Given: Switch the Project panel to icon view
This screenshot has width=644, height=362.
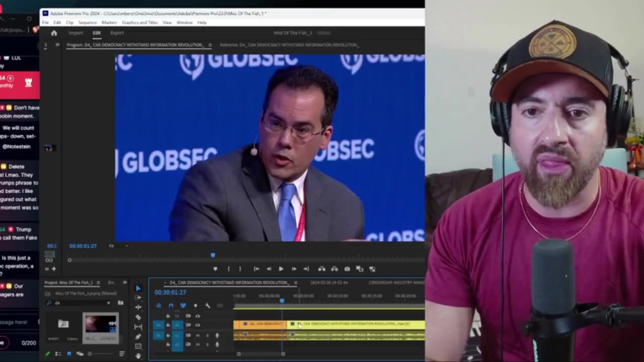Looking at the screenshot, I should pyautogui.click(x=69, y=354).
